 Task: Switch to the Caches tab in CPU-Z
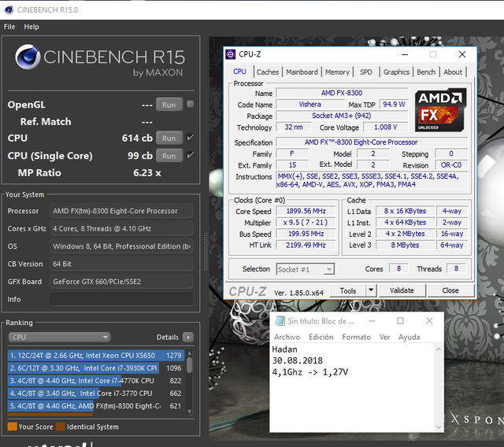[268, 72]
